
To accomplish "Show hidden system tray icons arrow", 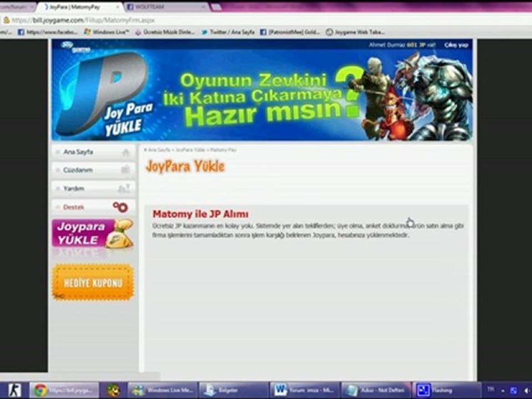I will pyautogui.click(x=503, y=391).
